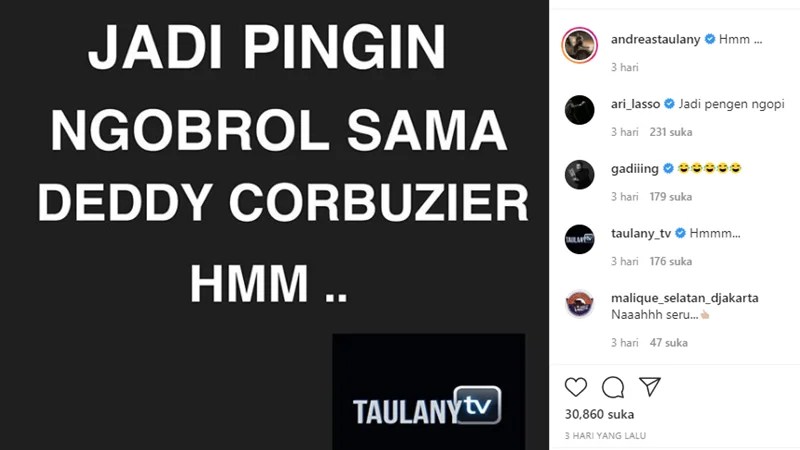Open taulany_tv avatar logo

[x=580, y=239]
